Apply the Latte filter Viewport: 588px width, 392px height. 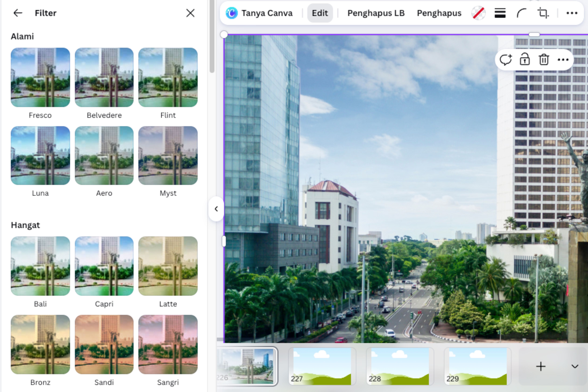[x=168, y=266]
